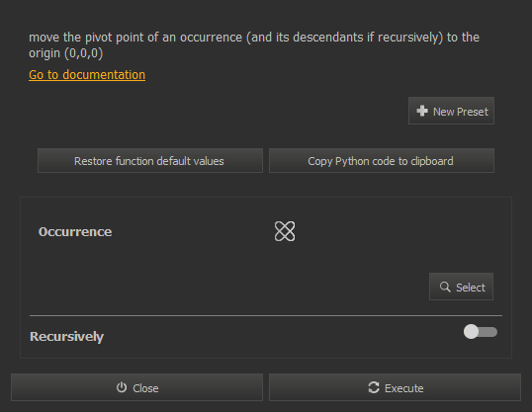Toggle the Recursively switch
Viewport: 532px width, 412px height.
pos(481,332)
